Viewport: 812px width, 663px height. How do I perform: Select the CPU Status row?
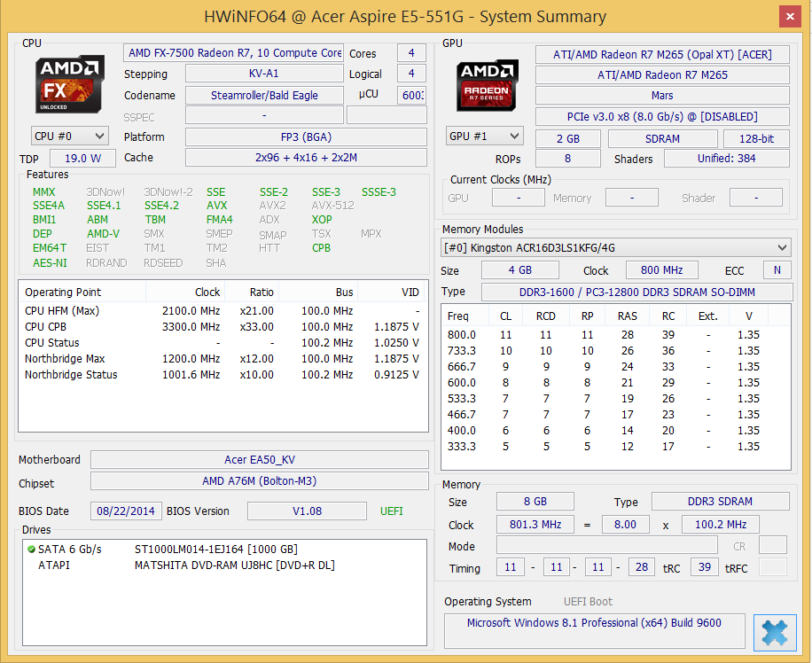coord(223,343)
